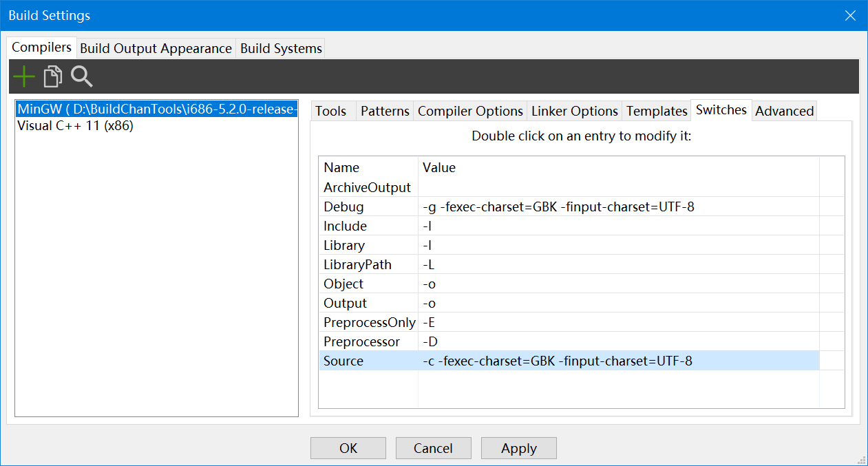
Task: Go to the Linker Options tab
Action: [575, 111]
